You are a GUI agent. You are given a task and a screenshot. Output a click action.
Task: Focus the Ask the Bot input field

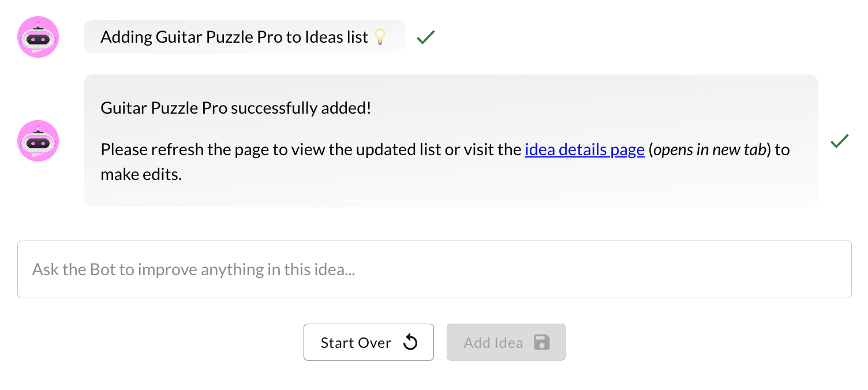point(435,269)
